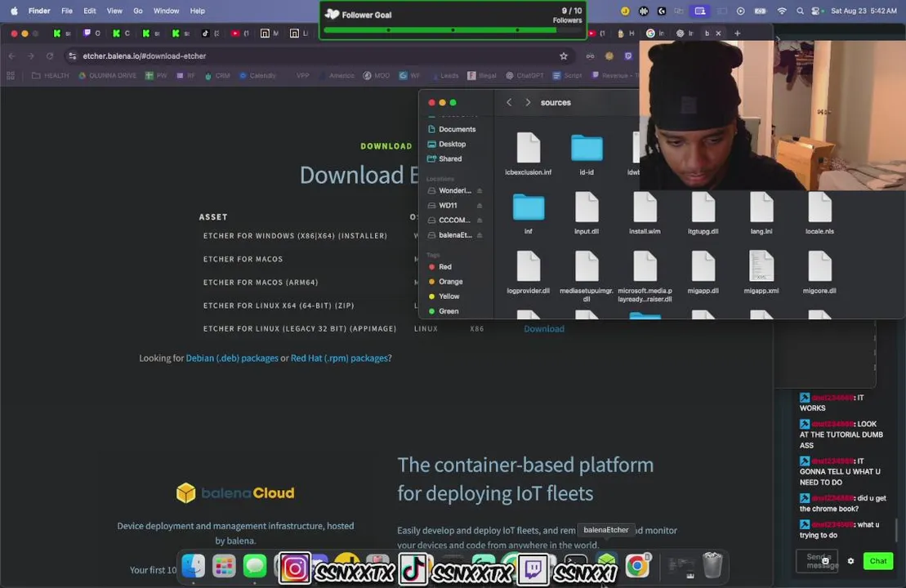Select the Green tag in Finder sidebar
This screenshot has width=906, height=588.
pos(443,311)
